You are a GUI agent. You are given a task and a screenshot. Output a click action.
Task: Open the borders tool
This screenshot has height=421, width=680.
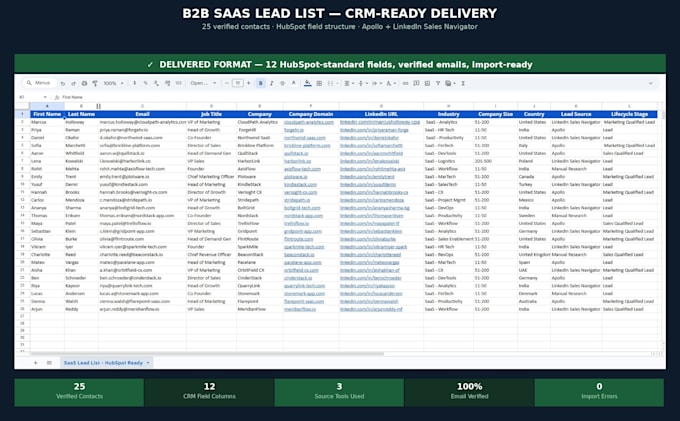pyautogui.click(x=319, y=83)
